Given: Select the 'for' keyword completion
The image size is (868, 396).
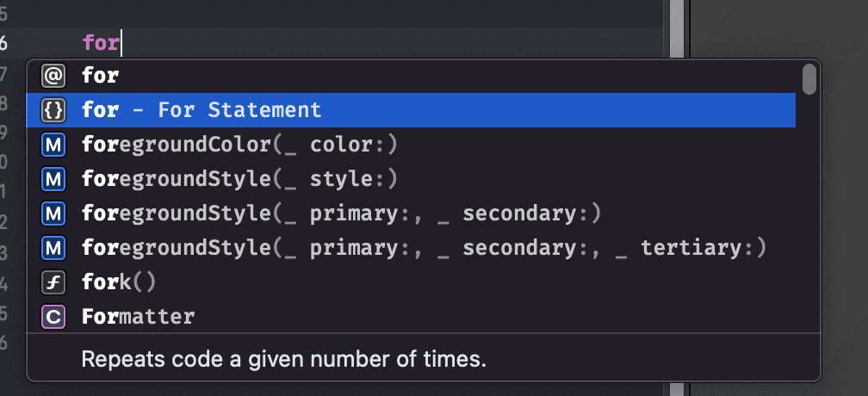Looking at the screenshot, I should click(x=100, y=76).
